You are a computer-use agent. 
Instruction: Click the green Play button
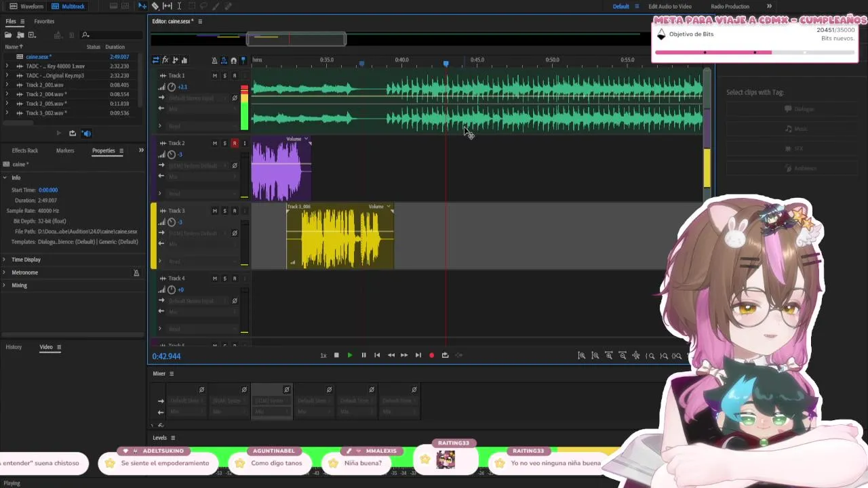(x=350, y=355)
